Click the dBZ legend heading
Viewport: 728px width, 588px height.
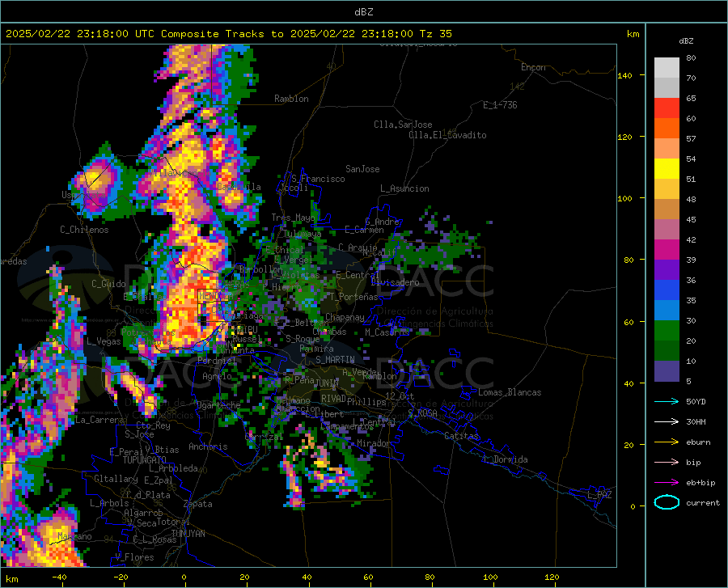(x=686, y=40)
